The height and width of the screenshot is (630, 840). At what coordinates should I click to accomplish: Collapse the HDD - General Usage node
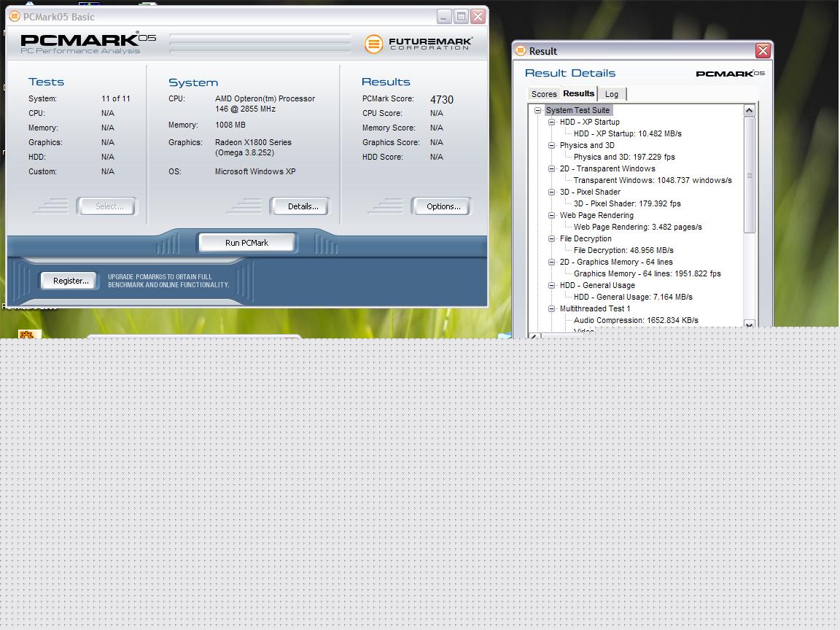[x=551, y=286]
